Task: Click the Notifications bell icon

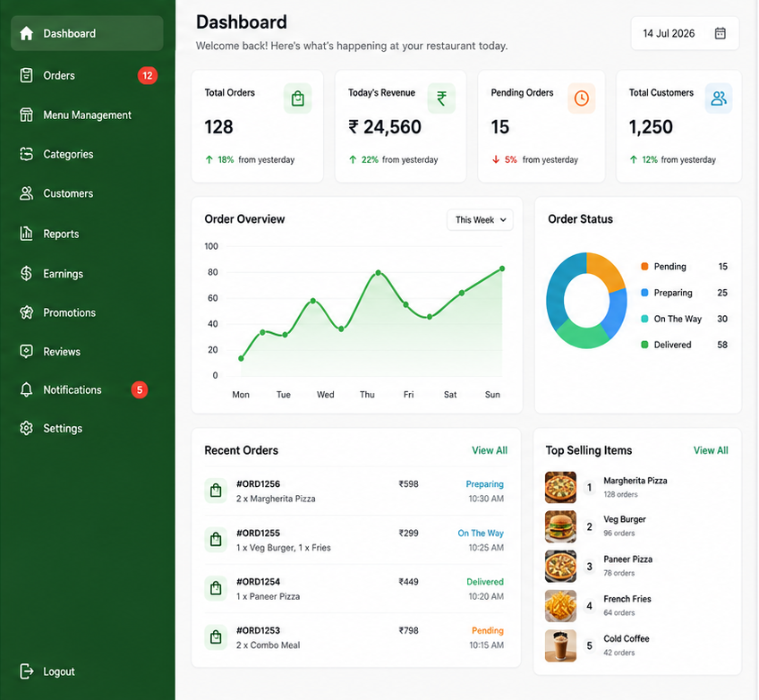Action: (x=27, y=389)
